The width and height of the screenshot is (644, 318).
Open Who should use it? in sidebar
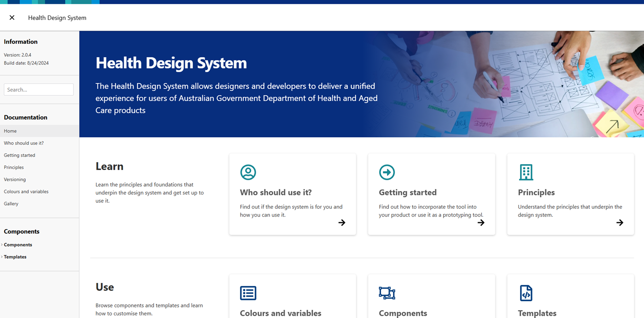40,143
